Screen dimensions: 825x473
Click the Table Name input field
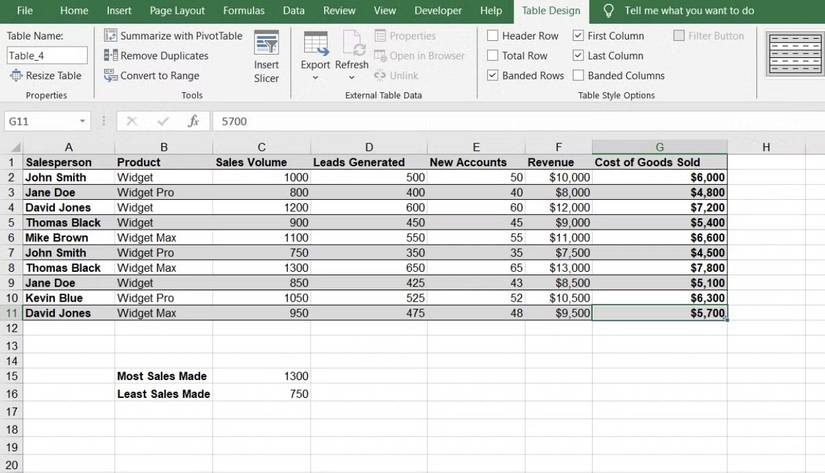click(x=46, y=56)
